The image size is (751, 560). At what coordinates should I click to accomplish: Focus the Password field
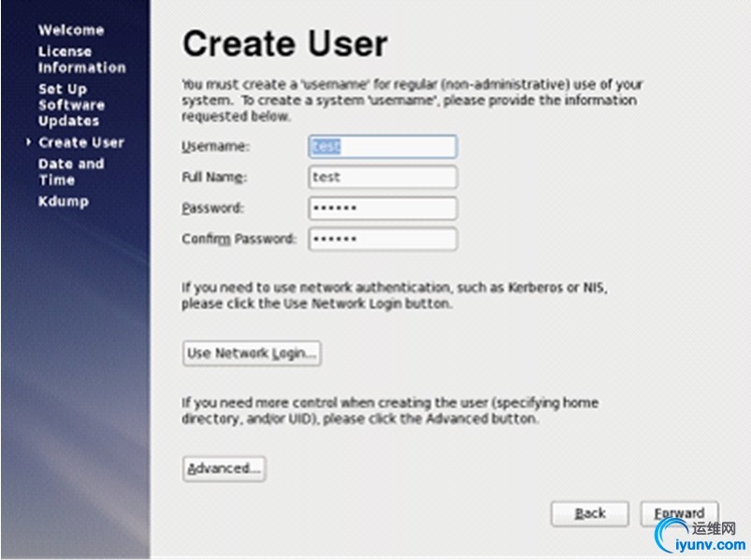coord(383,208)
